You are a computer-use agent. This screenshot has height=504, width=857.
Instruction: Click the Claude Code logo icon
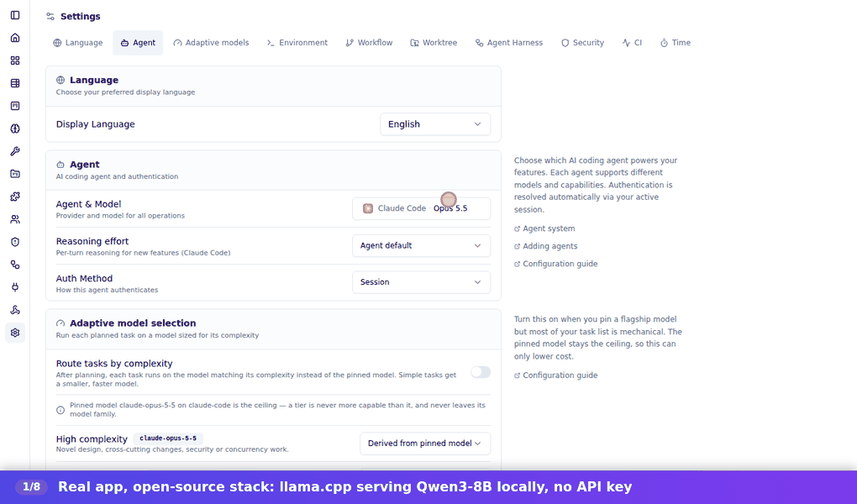[x=368, y=208]
